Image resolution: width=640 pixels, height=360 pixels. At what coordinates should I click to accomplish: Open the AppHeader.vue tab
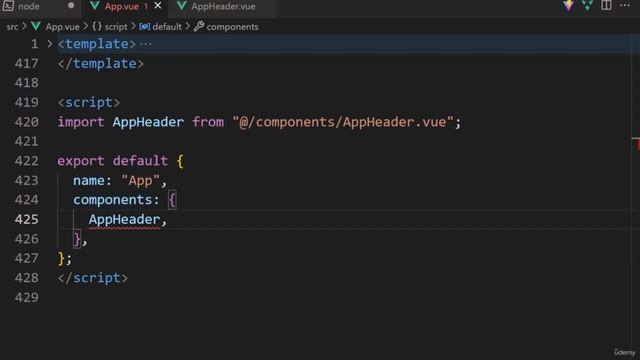click(x=223, y=7)
